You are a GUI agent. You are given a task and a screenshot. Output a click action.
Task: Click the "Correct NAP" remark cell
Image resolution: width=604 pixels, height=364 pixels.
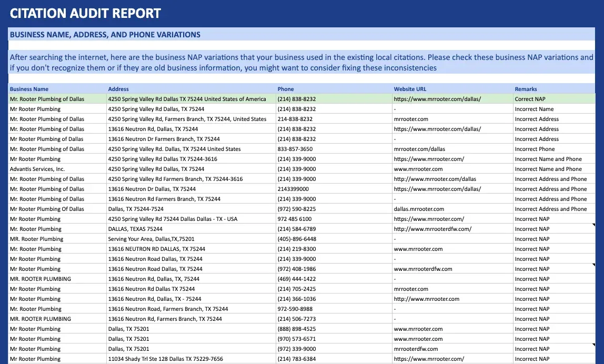coord(531,98)
